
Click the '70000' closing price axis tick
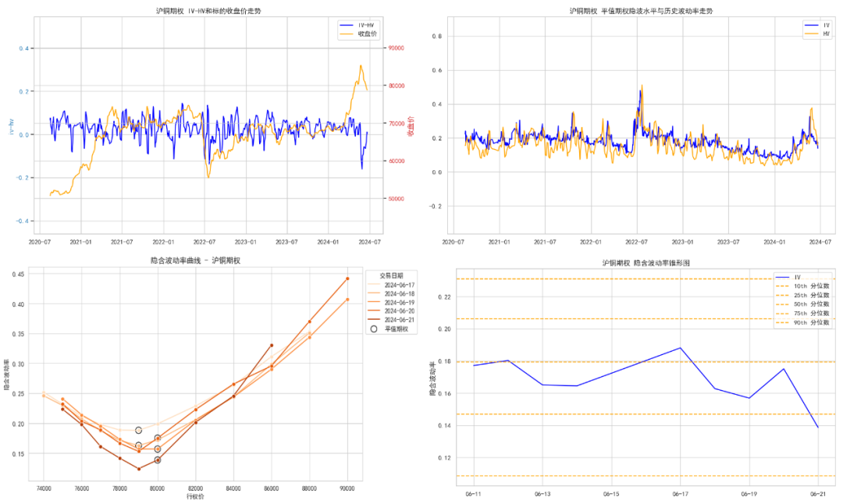click(x=397, y=123)
